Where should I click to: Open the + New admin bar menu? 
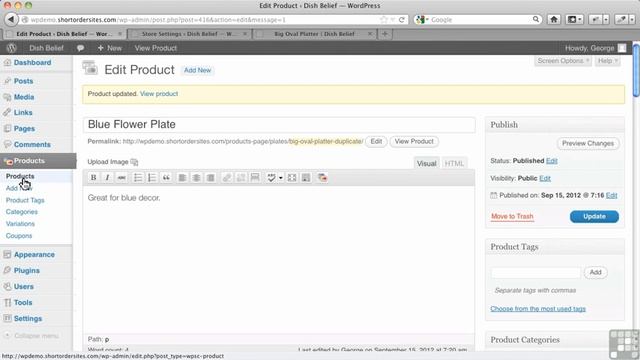pos(109,48)
